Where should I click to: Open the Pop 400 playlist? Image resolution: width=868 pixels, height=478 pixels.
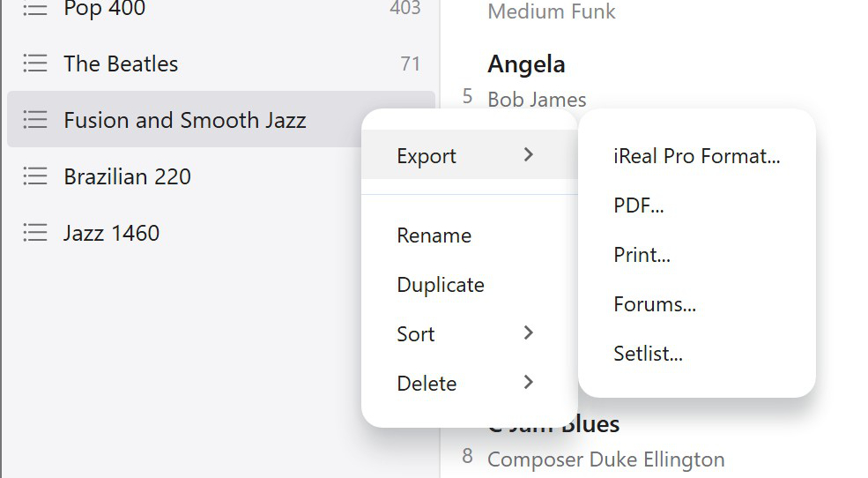point(104,10)
